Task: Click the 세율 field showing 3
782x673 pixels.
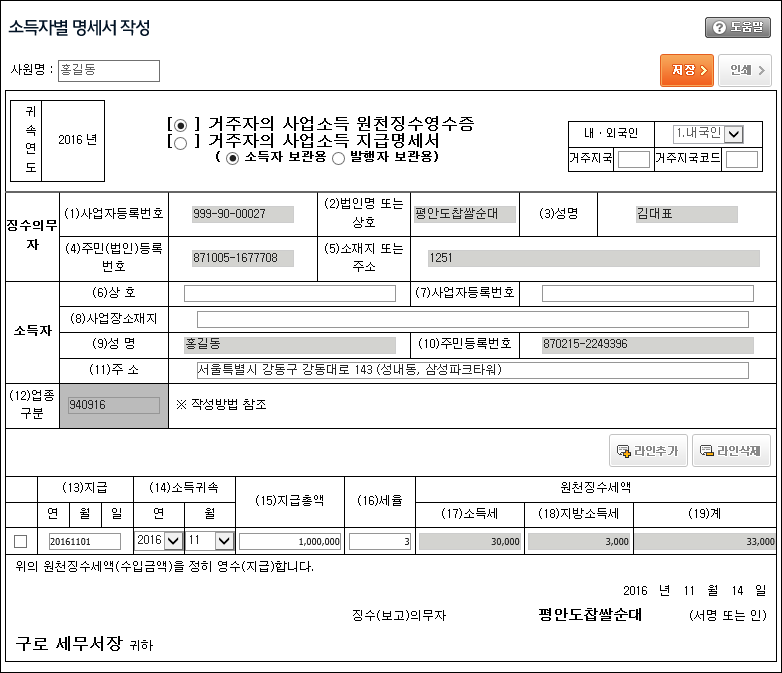Action: click(x=380, y=542)
